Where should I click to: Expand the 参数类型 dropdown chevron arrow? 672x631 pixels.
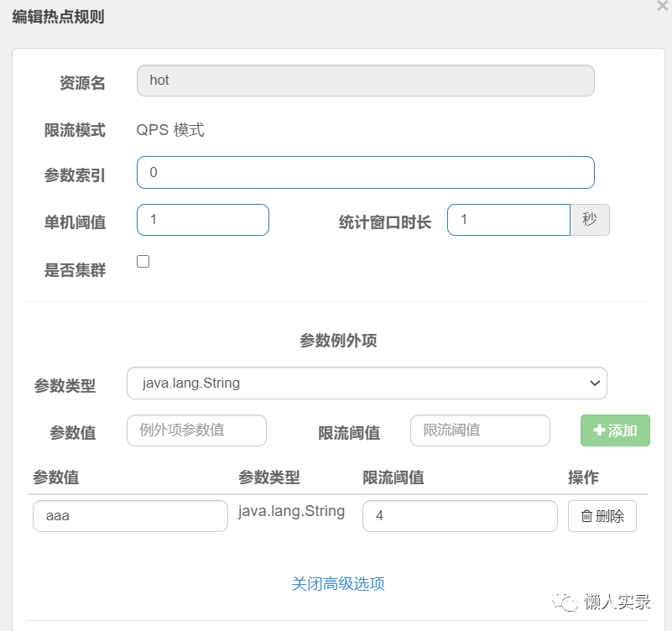[595, 383]
